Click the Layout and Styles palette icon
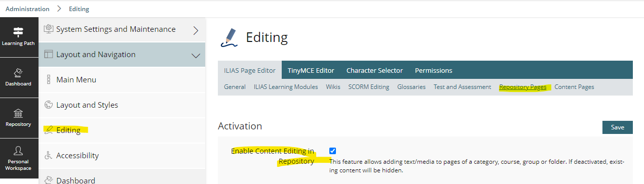 [x=49, y=105]
